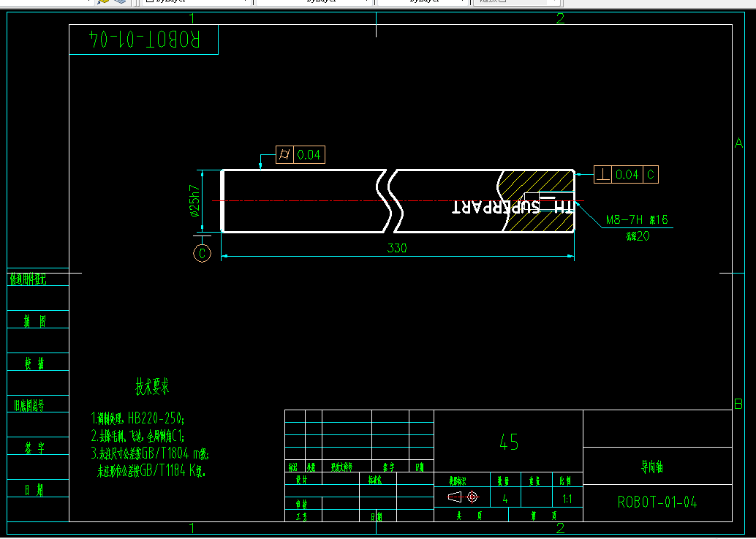Screen dimensions: 756x539
Task: Select zone letter B on the drawing border
Action: pyautogui.click(x=738, y=404)
